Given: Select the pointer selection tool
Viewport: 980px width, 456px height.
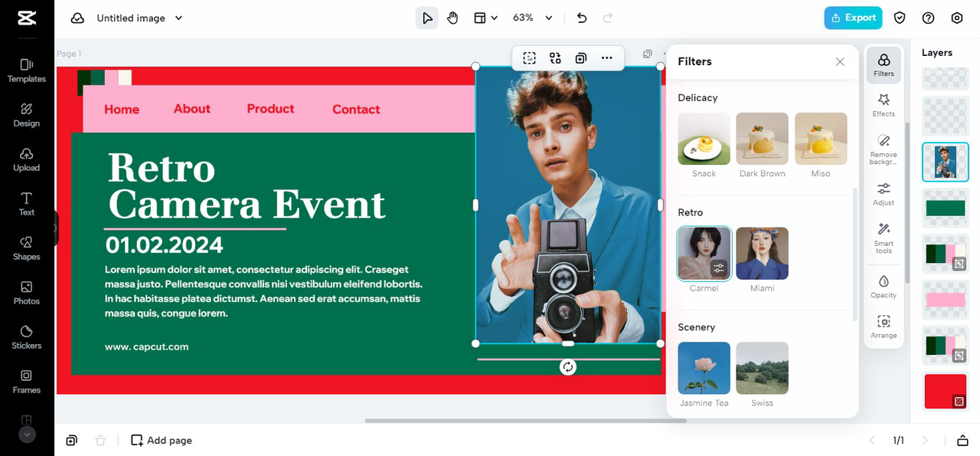Looking at the screenshot, I should [x=427, y=18].
